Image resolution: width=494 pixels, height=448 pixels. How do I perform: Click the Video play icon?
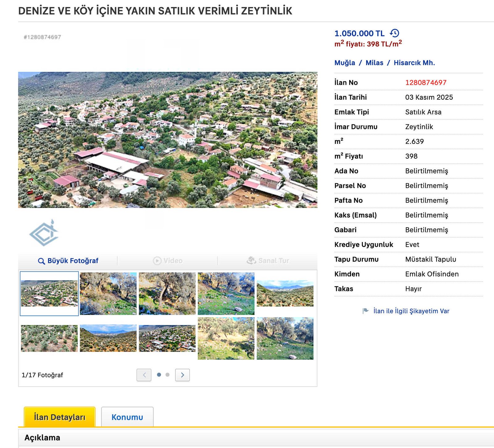[x=157, y=261]
